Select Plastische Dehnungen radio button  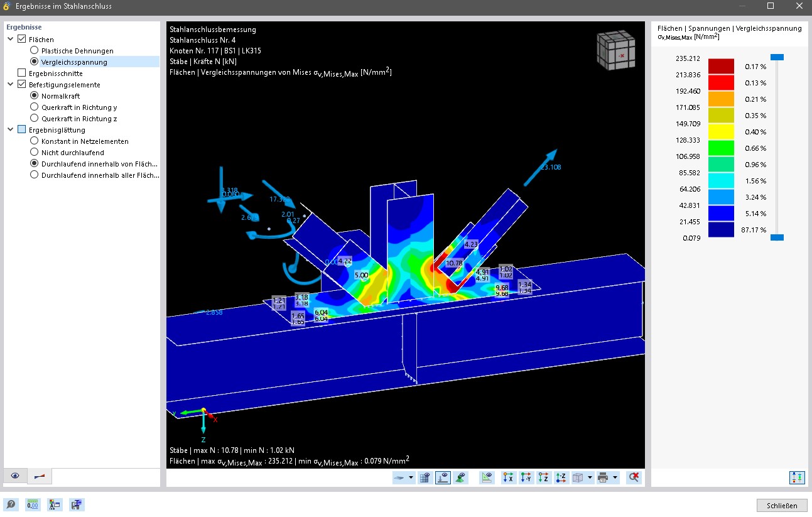tap(35, 51)
